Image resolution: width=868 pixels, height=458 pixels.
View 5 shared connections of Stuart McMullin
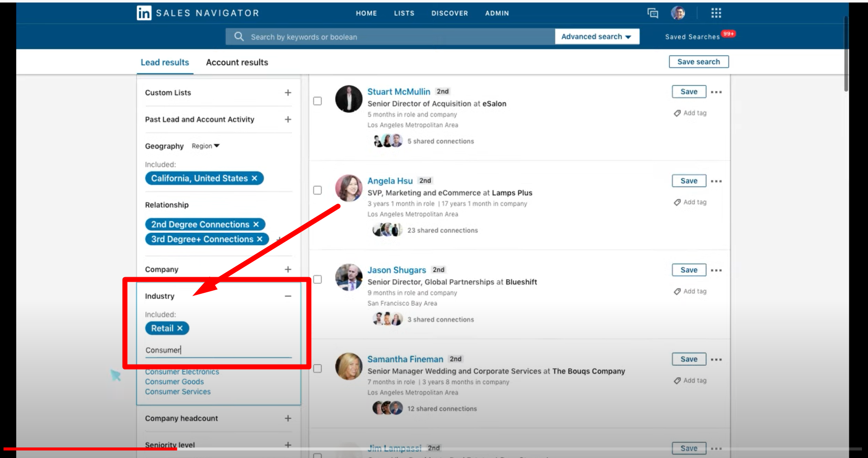(x=440, y=142)
